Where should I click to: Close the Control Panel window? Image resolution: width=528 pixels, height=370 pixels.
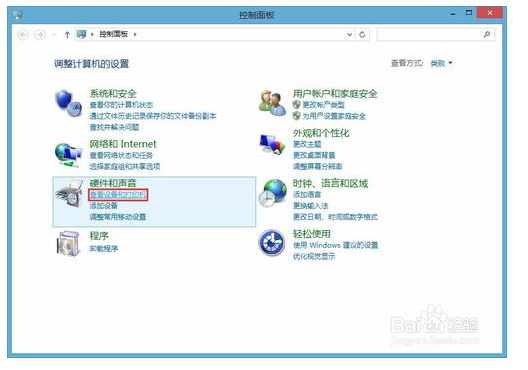coord(490,13)
